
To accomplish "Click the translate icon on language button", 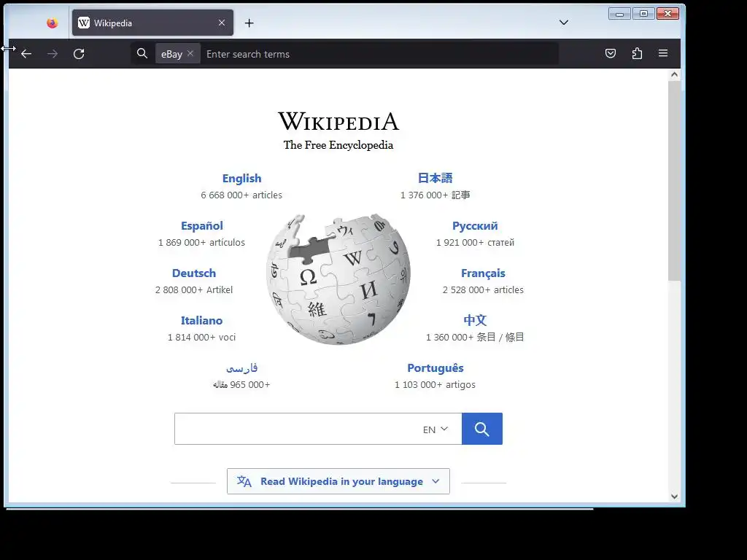I will coord(244,481).
